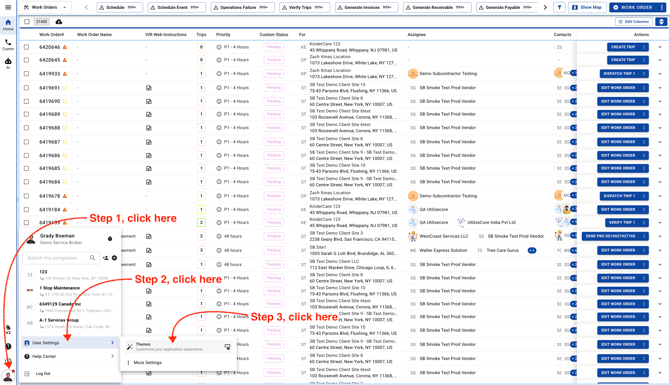670x385 pixels.
Task: Switch to the Operations Failure tab
Action: click(243, 7)
